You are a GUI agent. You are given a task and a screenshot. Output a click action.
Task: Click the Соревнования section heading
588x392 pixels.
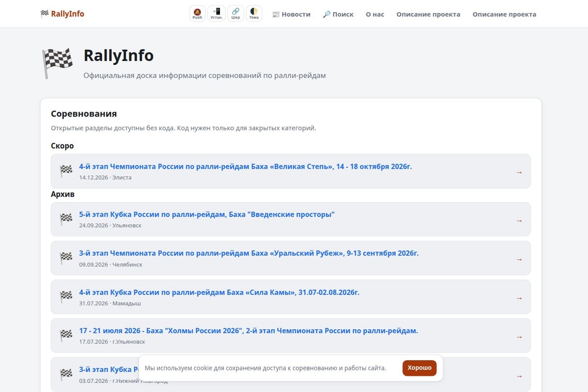pos(84,114)
